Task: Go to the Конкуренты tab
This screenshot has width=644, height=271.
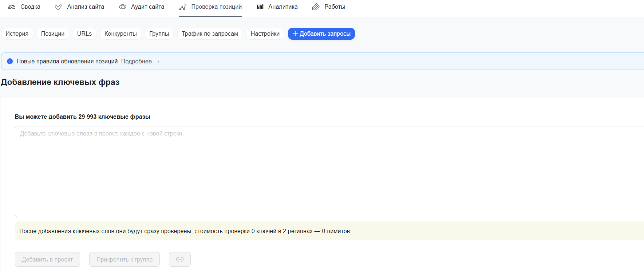Action: tap(120, 34)
